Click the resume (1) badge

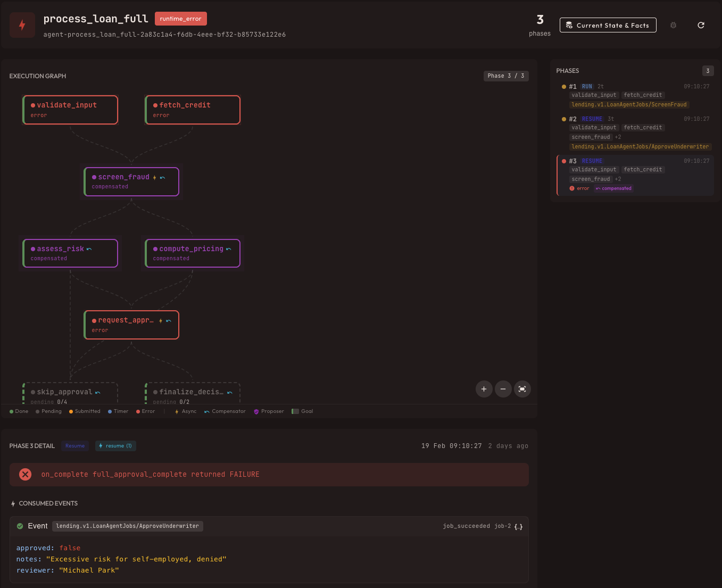(115, 446)
